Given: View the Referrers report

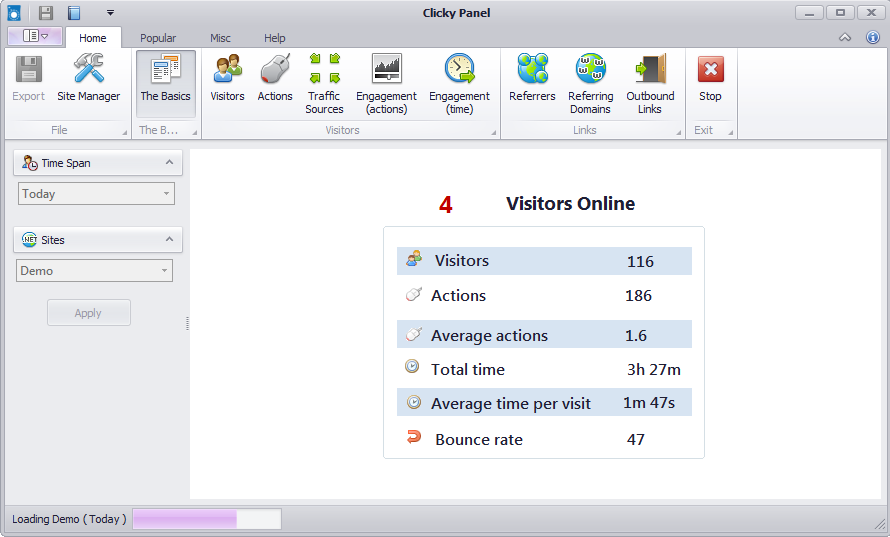Looking at the screenshot, I should pyautogui.click(x=532, y=79).
